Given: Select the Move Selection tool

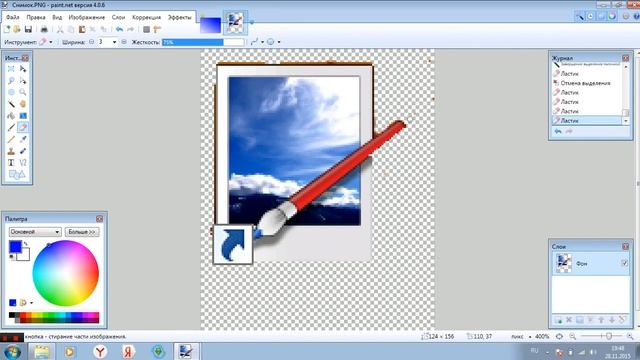Looking at the screenshot, I should 23,80.
